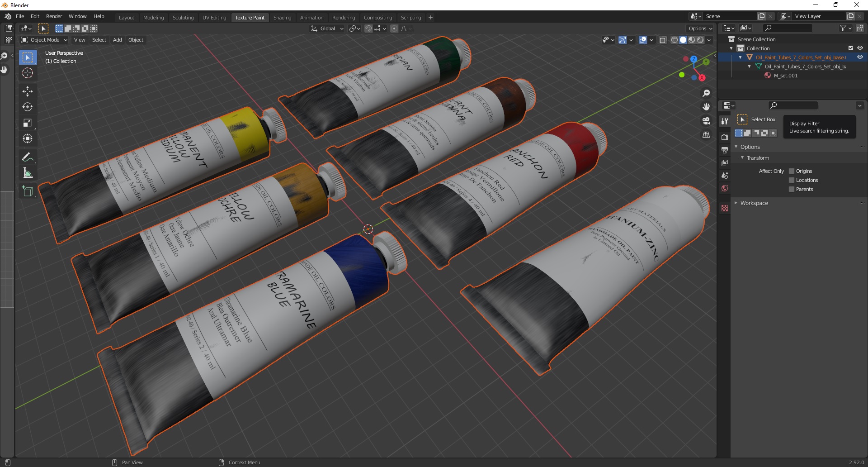The image size is (868, 467).
Task: Collapse the Collection tree item
Action: point(731,48)
